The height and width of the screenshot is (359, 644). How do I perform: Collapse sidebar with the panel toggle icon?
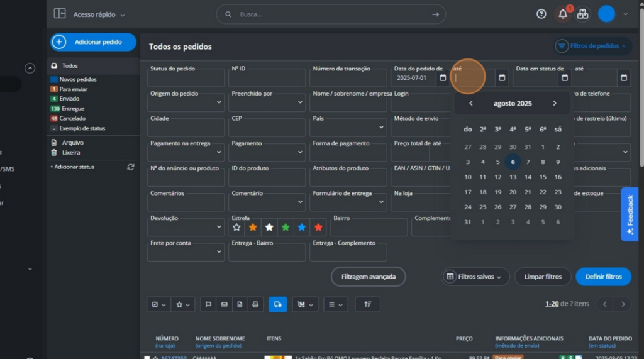coord(60,14)
